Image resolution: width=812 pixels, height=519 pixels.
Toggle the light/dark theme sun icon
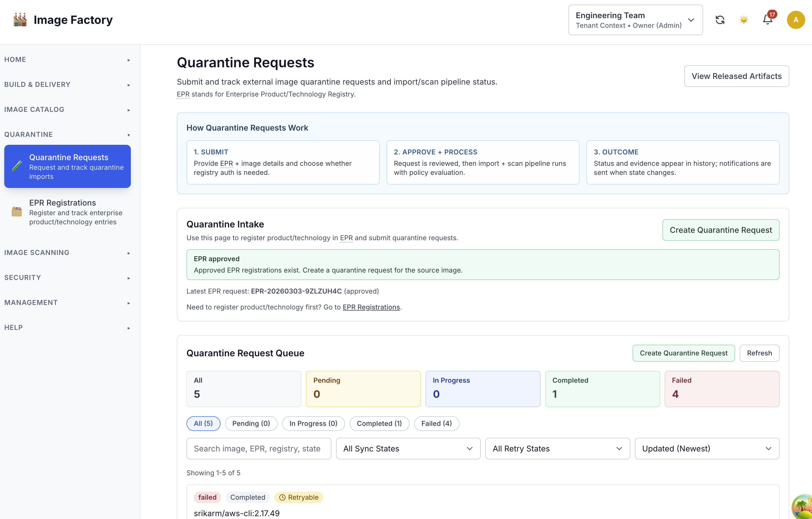[744, 20]
